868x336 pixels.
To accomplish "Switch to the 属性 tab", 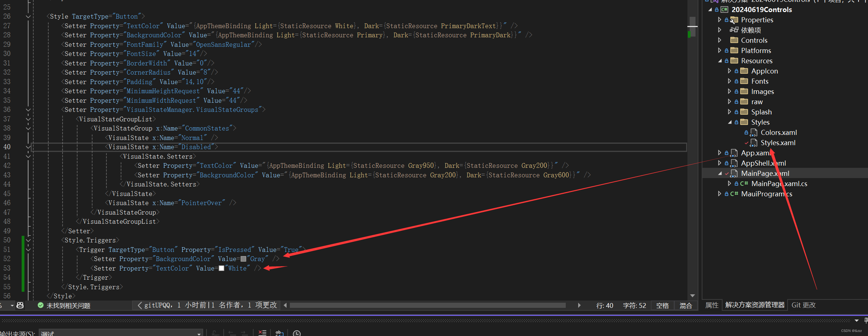I will 712,305.
